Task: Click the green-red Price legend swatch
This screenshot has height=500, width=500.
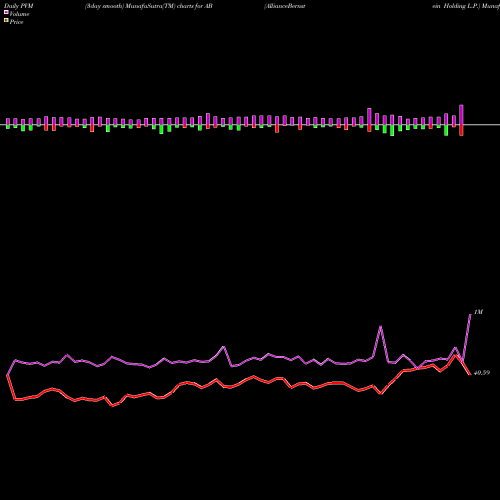Action: point(6,20)
